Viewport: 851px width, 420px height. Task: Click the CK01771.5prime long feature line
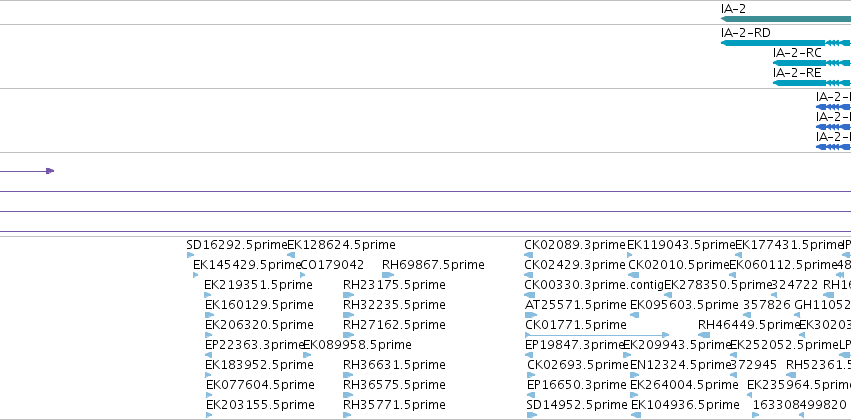597,335
